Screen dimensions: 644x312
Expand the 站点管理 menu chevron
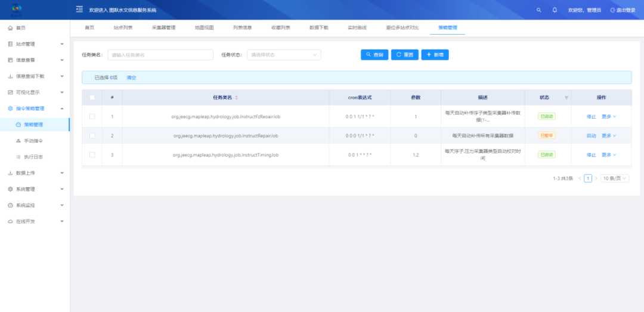[62, 44]
